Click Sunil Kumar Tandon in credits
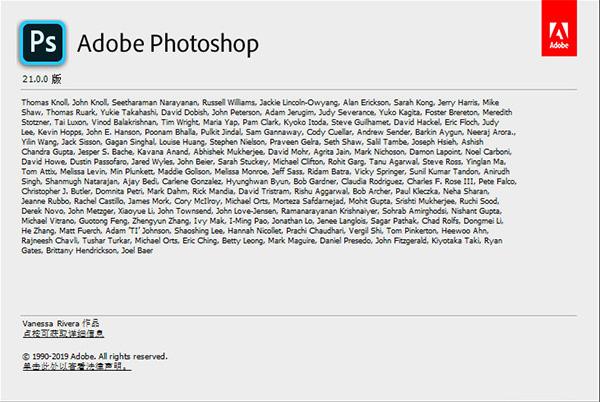This screenshot has height=402, width=600. point(443,171)
